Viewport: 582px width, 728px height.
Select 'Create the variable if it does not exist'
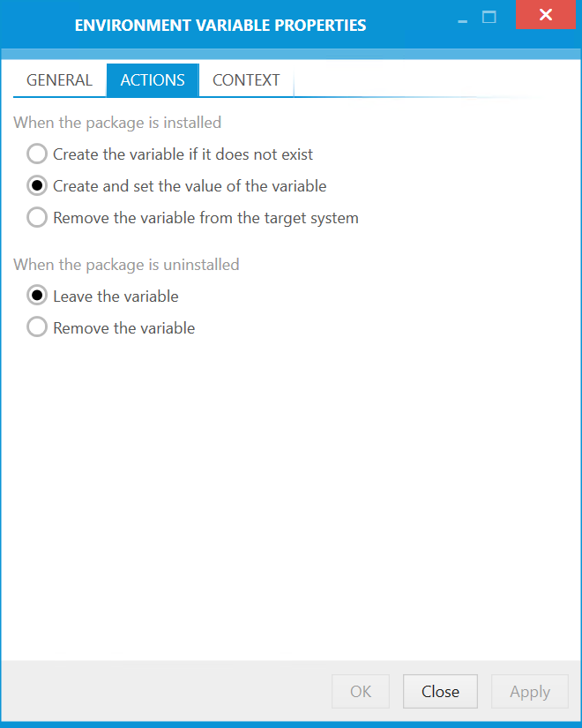(x=37, y=154)
